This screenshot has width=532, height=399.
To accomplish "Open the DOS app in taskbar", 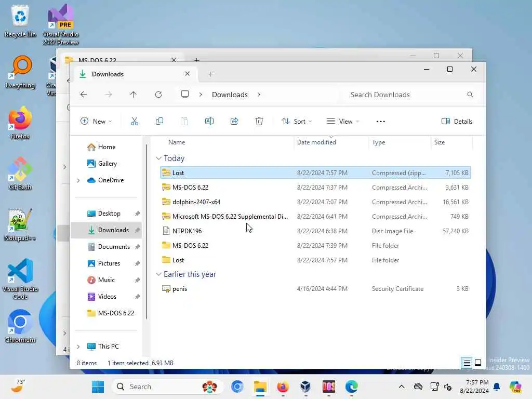I will coord(329,387).
